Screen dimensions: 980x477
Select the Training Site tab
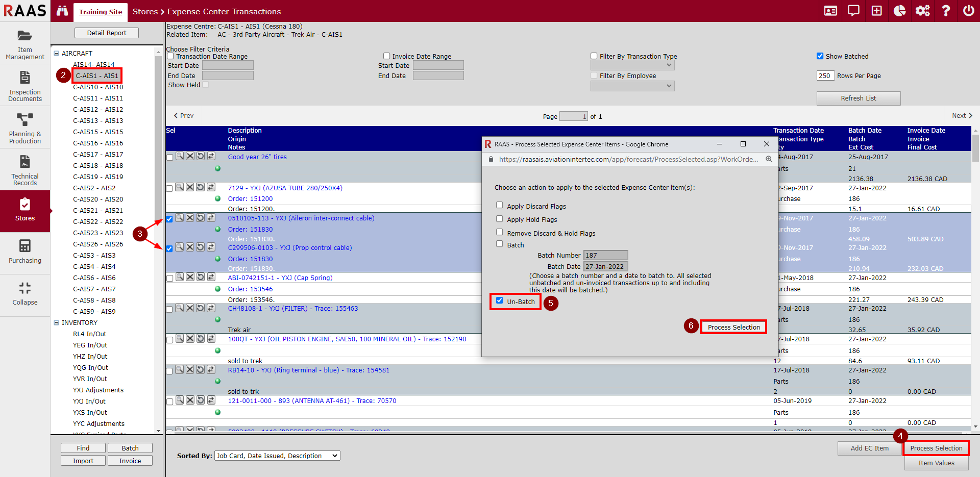pos(101,12)
